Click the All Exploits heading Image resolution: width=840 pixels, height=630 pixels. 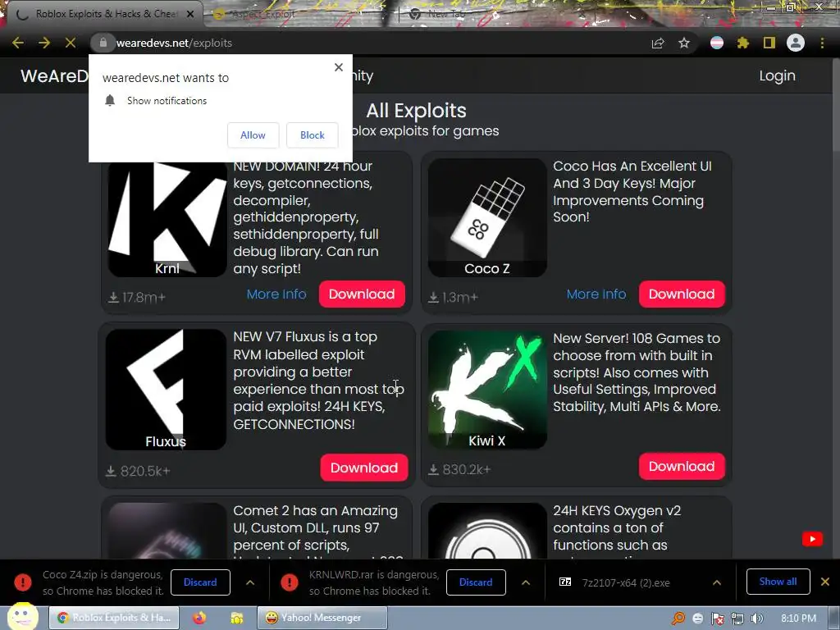pyautogui.click(x=416, y=111)
